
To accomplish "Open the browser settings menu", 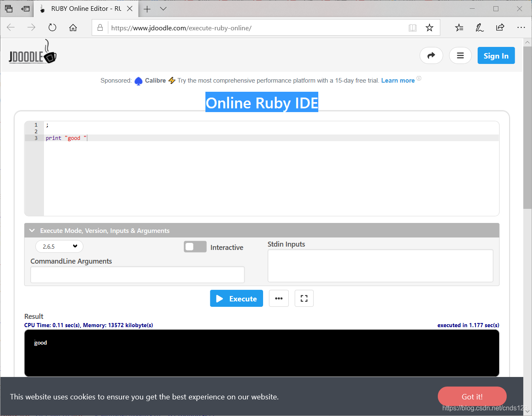I will point(521,27).
